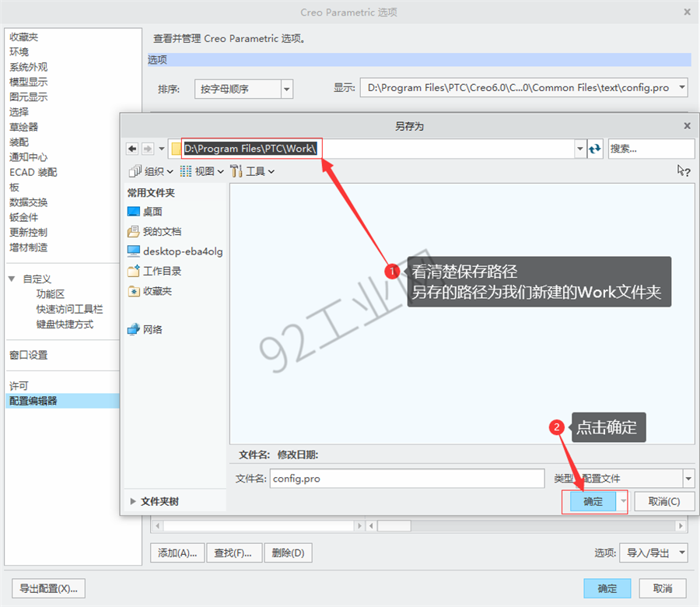Image resolution: width=700 pixels, height=607 pixels.
Task: Click the context help cursor icon
Action: tap(683, 170)
